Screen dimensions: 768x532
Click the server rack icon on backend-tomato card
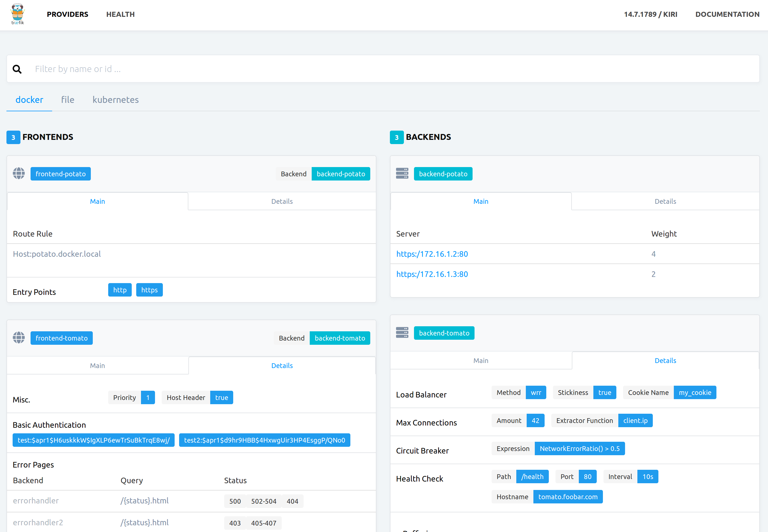coord(402,332)
